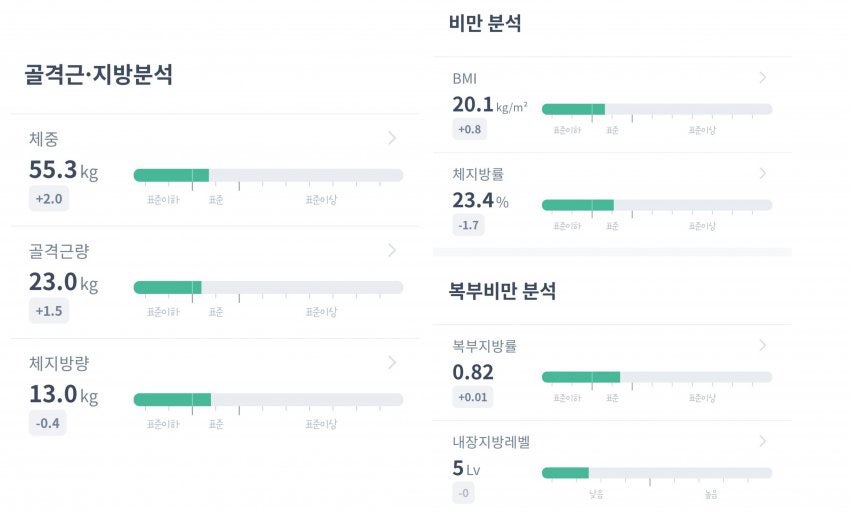Select the 55.3 kg weight value
The height and width of the screenshot is (512, 850).
[63, 169]
